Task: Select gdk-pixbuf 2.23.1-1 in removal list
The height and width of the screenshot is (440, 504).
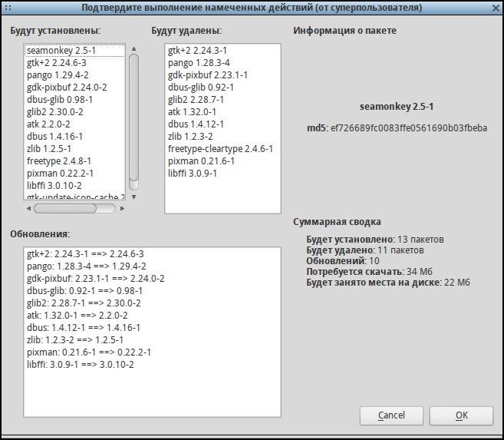Action: pos(222,75)
